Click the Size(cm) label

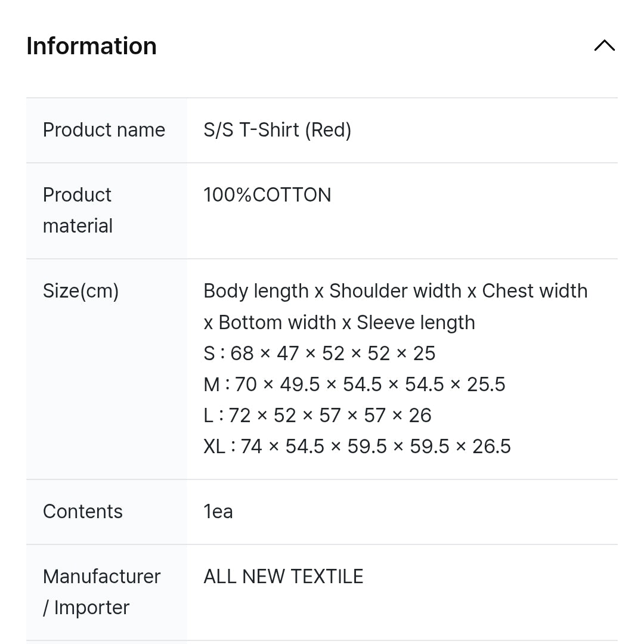coord(81,291)
